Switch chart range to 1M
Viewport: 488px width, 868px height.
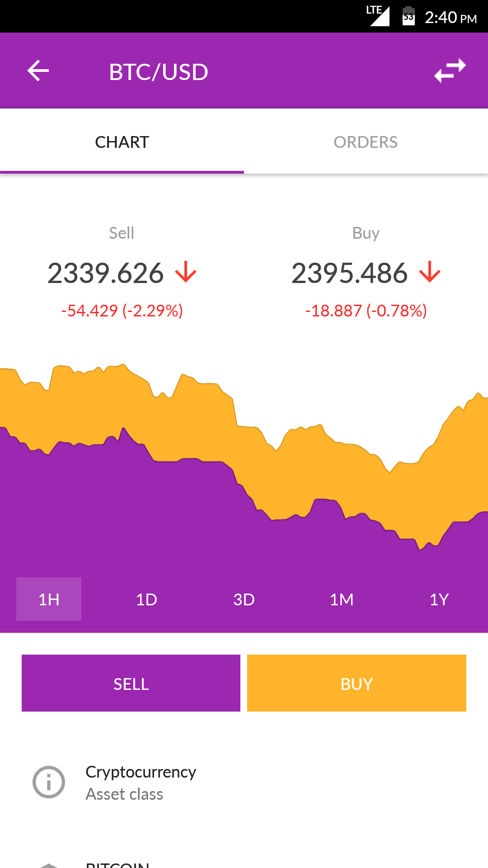tap(342, 599)
